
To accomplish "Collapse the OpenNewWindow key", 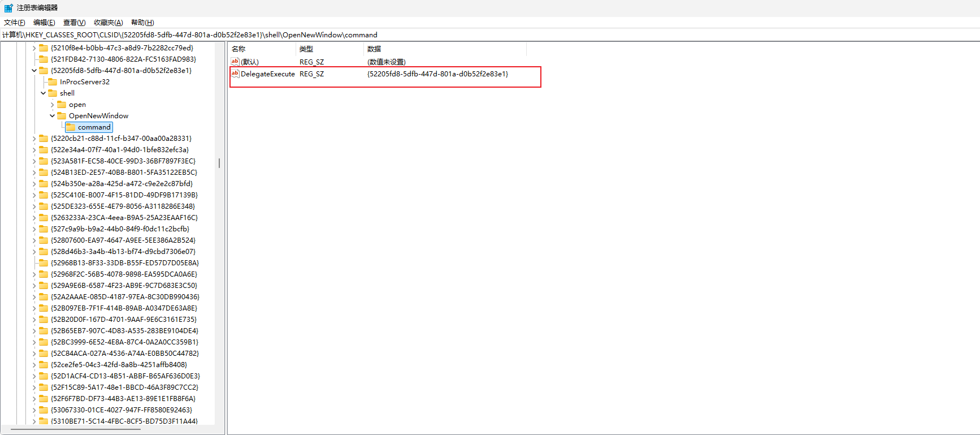I will [x=52, y=116].
